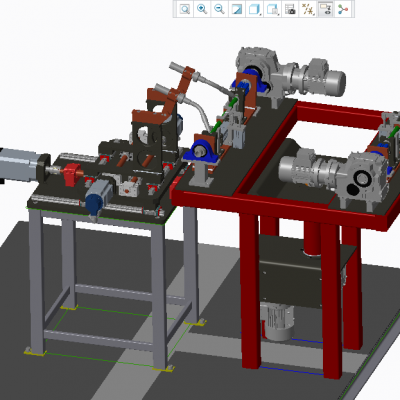Select the Zoom Out magnifier tool
Screen dimensions: 400x400
(219, 9)
